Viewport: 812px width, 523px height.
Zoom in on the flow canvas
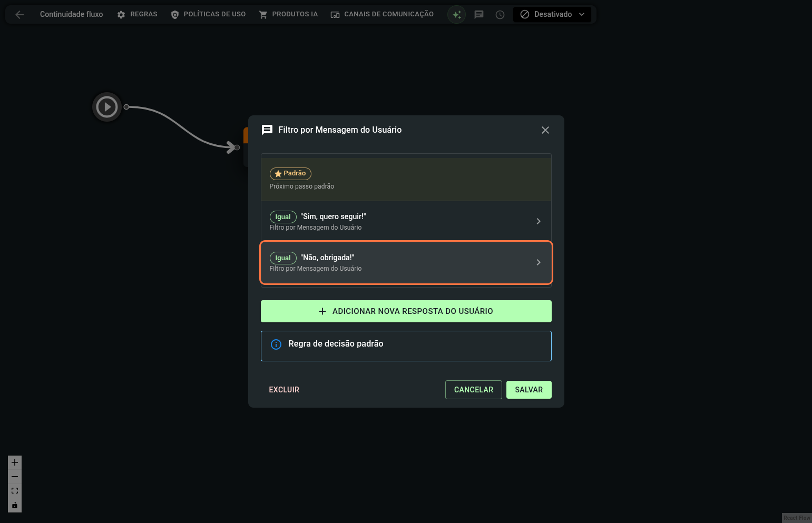pos(15,462)
